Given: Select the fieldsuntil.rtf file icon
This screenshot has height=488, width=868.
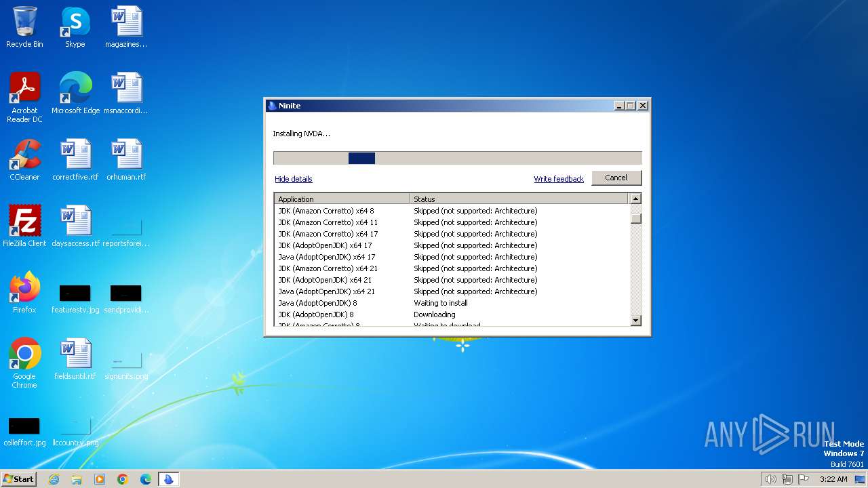Looking at the screenshot, I should coord(75,359).
